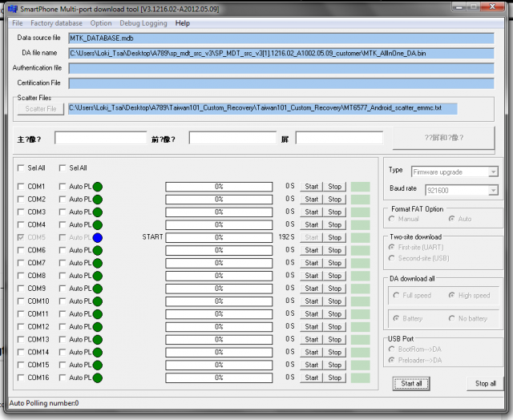Viewport: 513px width, 420px height.
Task: Select the High speed radio button
Action: [451, 296]
